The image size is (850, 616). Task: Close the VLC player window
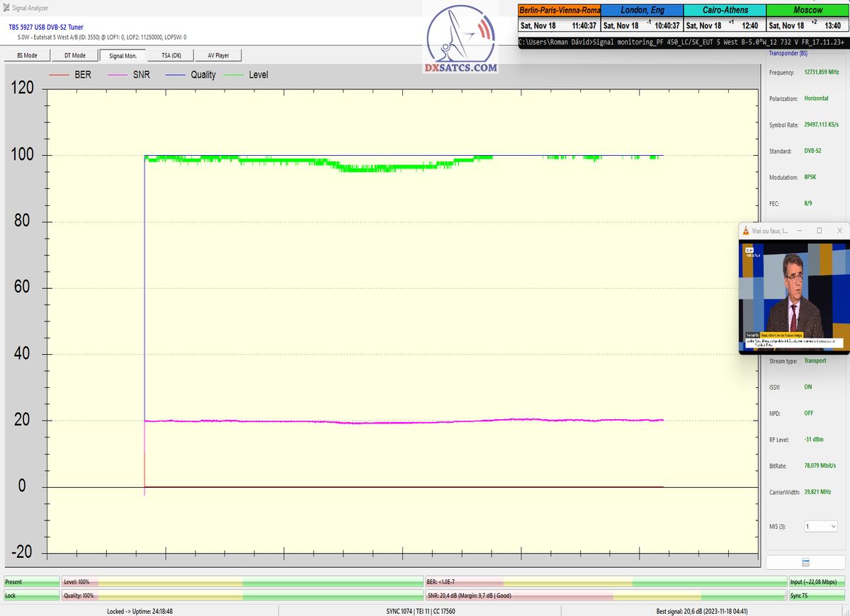click(x=839, y=231)
